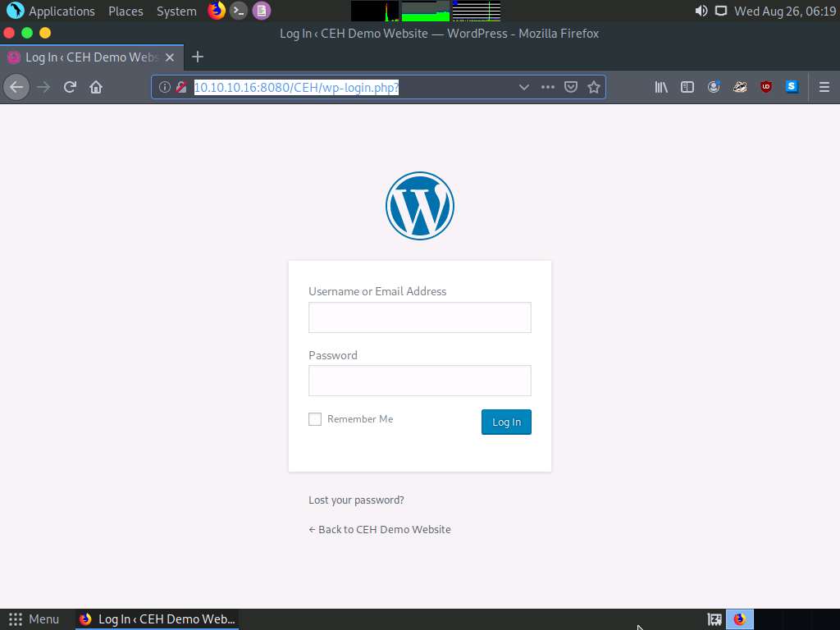Open the FoxyProxy extension icon
The height and width of the screenshot is (630, 840).
coord(739,87)
